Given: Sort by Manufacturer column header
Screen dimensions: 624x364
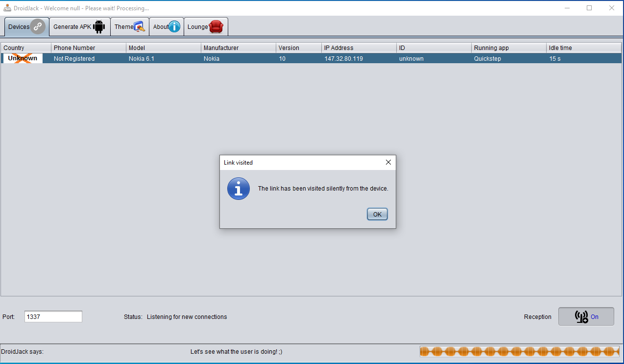Looking at the screenshot, I should pyautogui.click(x=239, y=48).
